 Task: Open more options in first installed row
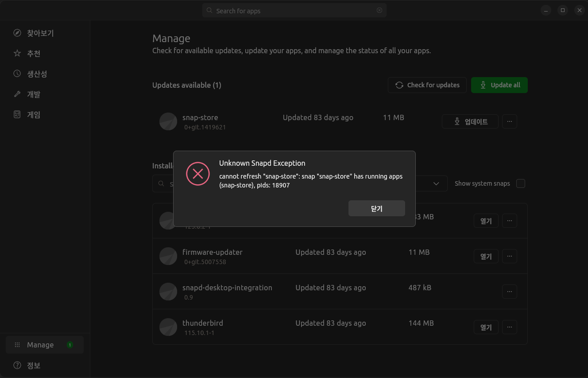(510, 221)
